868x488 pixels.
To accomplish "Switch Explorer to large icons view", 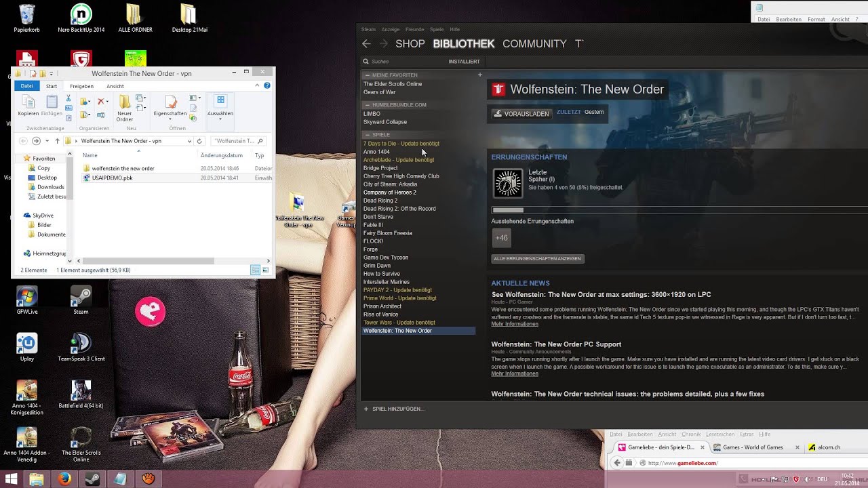I will tap(265, 270).
